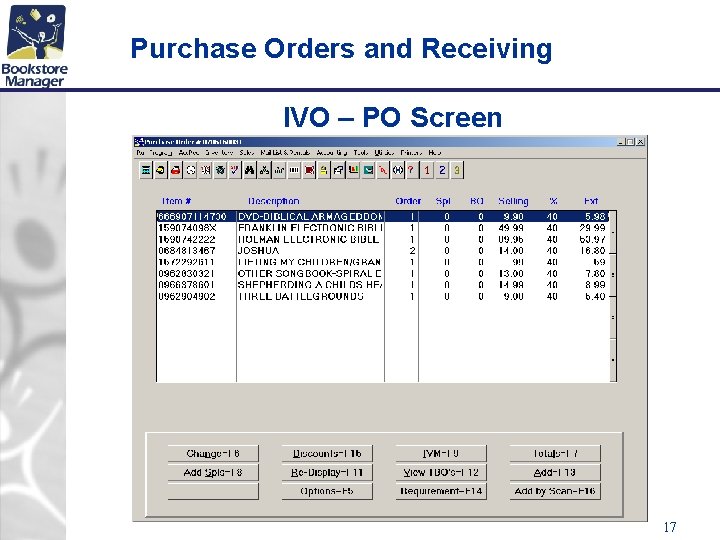The image size is (720, 540).
Task: Click the bar chart toolbar icon
Action: 353,170
